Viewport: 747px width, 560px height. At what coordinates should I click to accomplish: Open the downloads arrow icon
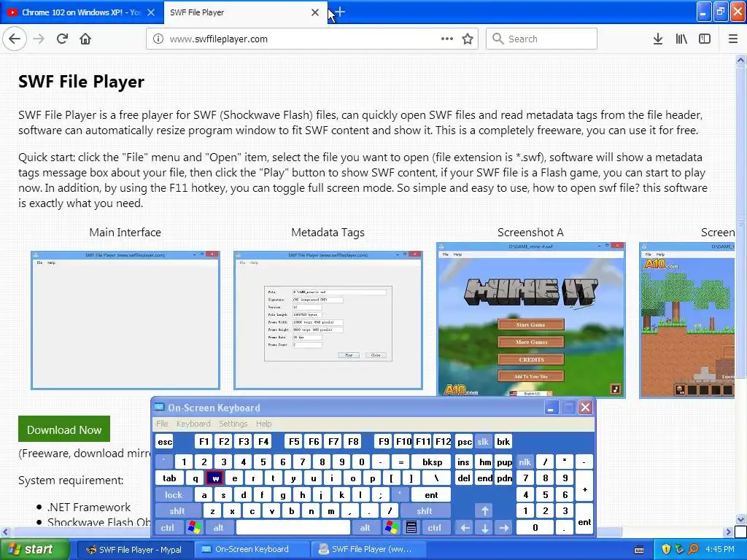pyautogui.click(x=658, y=39)
